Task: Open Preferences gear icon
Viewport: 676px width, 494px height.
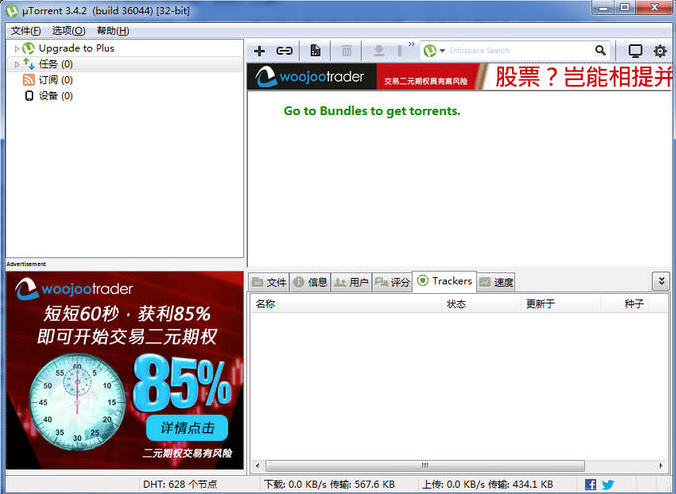Action: click(x=660, y=51)
